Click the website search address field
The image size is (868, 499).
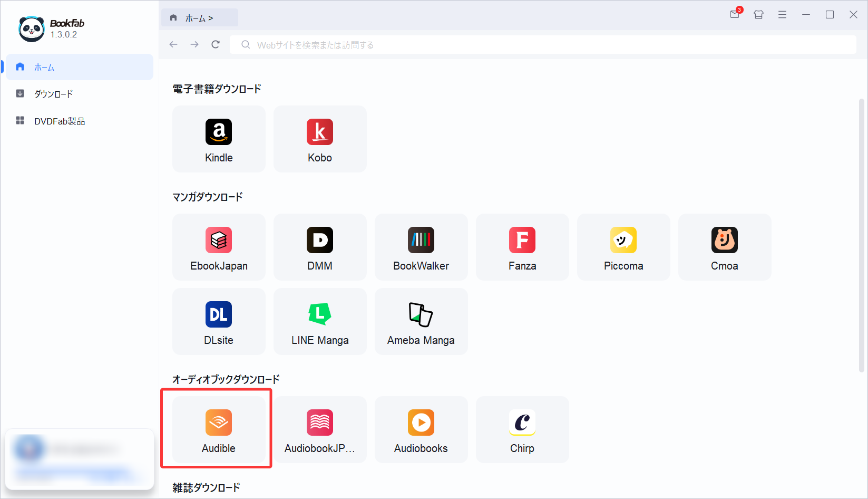coord(543,45)
